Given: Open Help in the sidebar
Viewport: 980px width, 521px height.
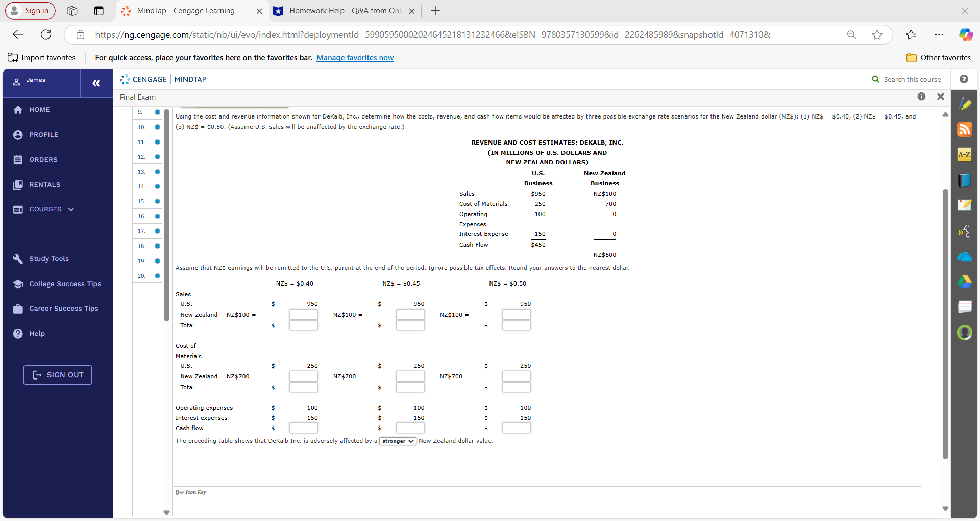Looking at the screenshot, I should click(37, 334).
